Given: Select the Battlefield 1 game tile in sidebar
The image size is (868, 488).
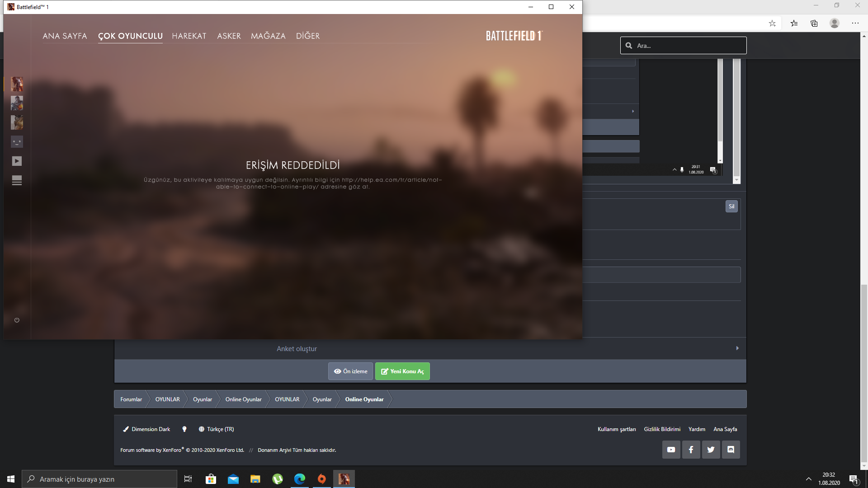Looking at the screenshot, I should tap(17, 84).
